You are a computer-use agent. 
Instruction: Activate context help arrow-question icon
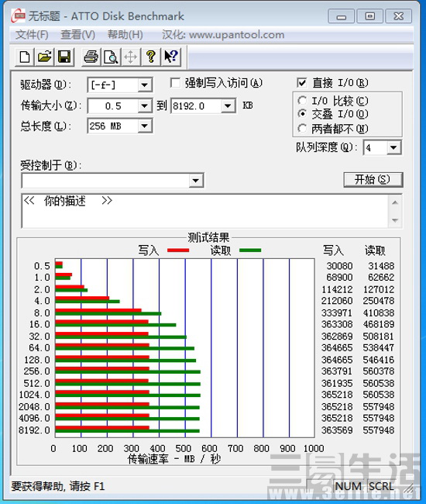(x=170, y=57)
